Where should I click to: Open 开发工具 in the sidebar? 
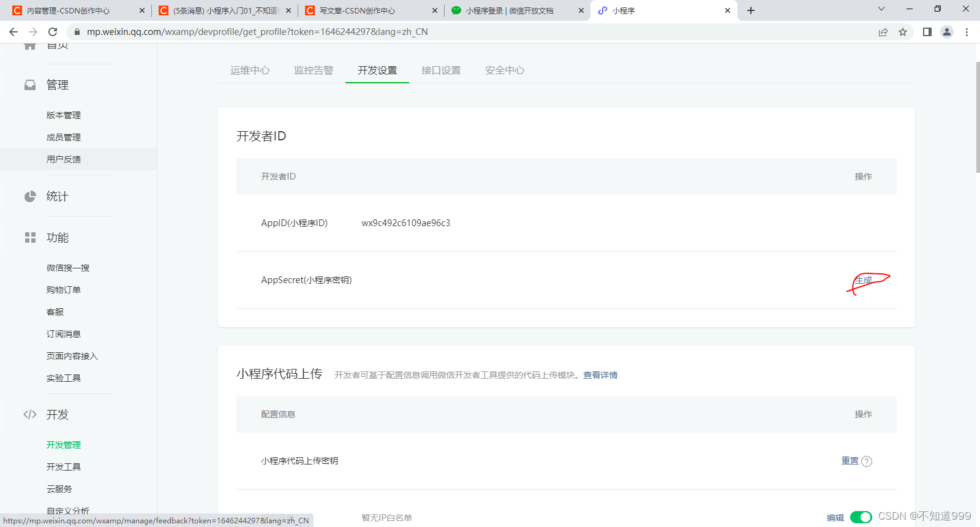tap(64, 467)
